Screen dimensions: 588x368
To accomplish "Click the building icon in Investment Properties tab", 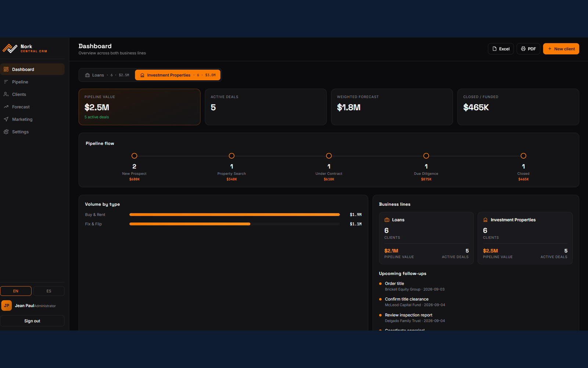I will [142, 75].
